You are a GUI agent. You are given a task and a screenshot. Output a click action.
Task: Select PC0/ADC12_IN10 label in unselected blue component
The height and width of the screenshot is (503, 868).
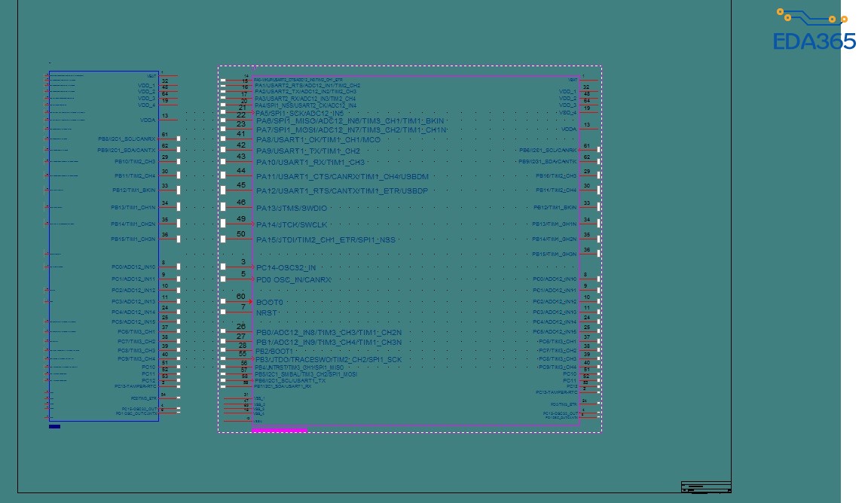pos(133,267)
